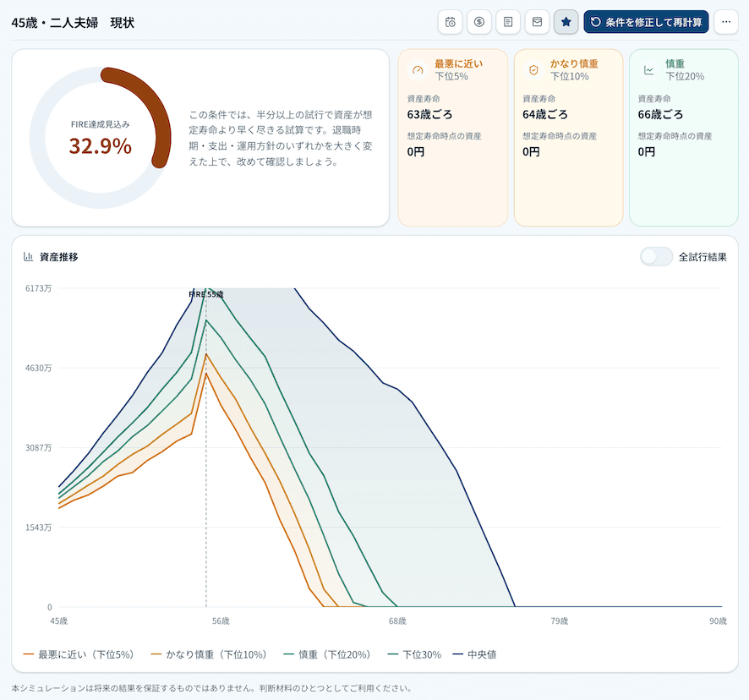749x700 pixels.
Task: Toggle legend item 最悪に近い（下位5%）
Action: coord(79,654)
